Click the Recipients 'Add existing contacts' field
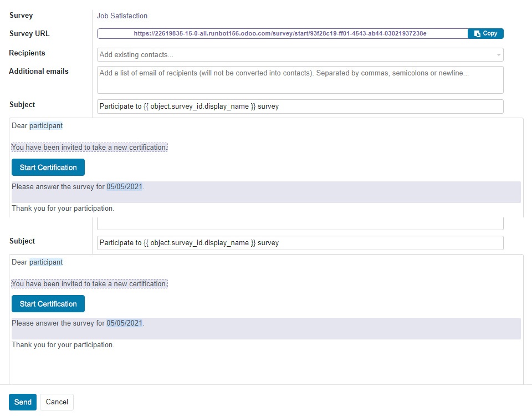This screenshot has width=532, height=416. tap(300, 55)
